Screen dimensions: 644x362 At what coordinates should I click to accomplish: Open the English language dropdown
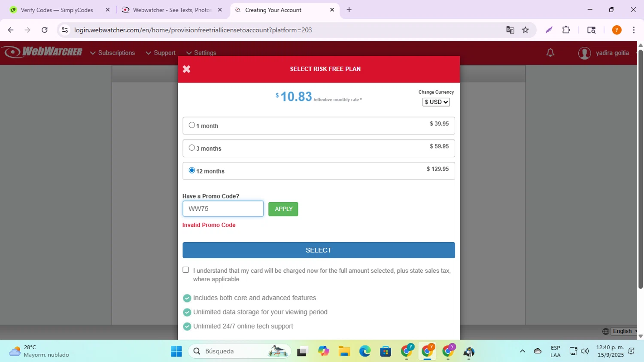[x=625, y=331]
